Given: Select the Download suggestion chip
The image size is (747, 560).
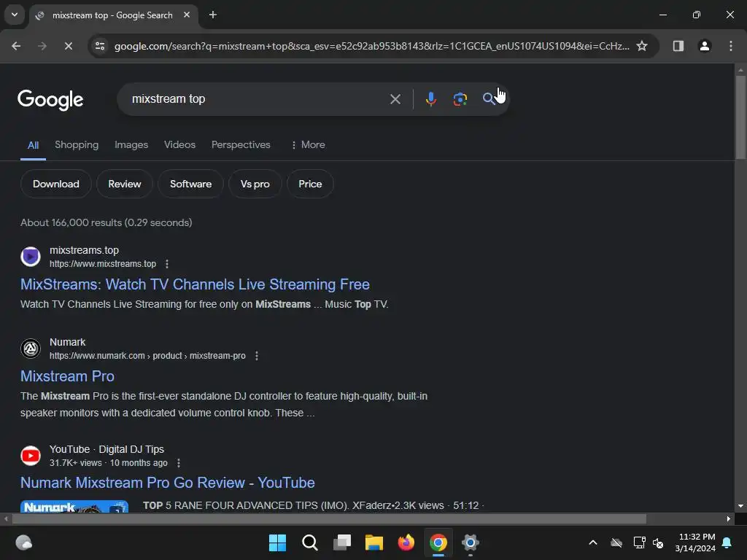Looking at the screenshot, I should tap(55, 184).
